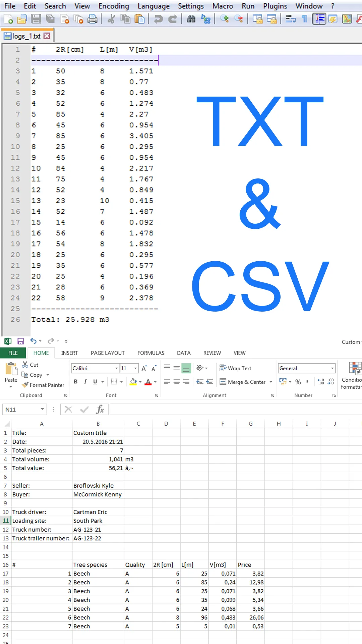Click Excel formula bar input
Screen dimensions: 362x644
click(236, 410)
